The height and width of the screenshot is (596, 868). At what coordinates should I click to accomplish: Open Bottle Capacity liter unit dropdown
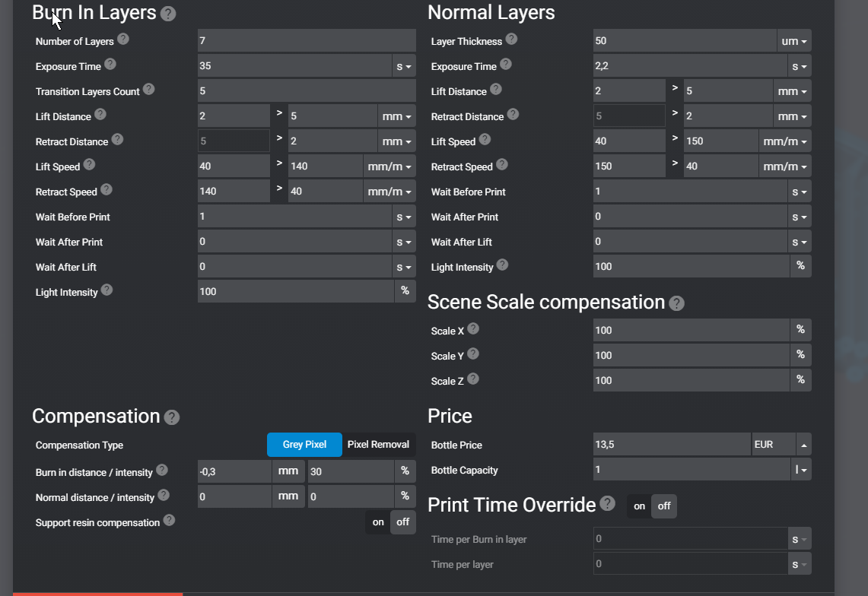tap(801, 470)
